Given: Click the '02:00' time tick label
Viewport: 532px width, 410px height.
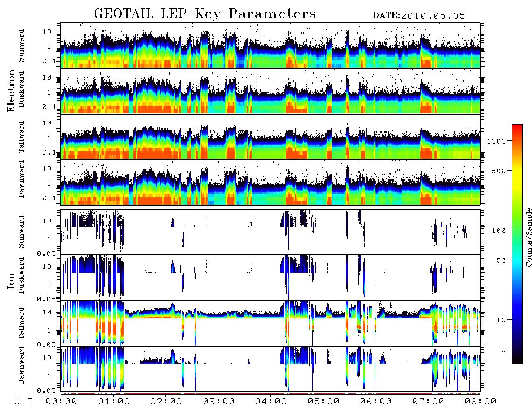Looking at the screenshot, I should 166,402.
